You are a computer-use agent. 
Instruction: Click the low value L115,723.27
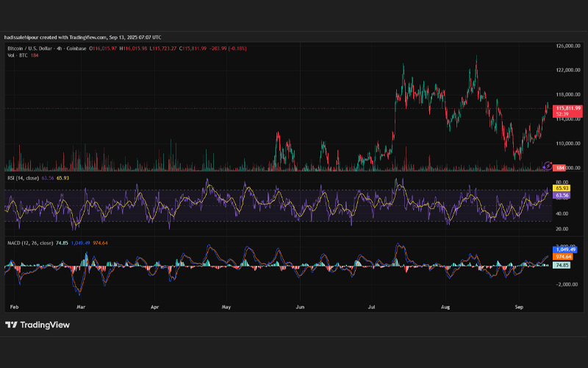[x=163, y=49]
